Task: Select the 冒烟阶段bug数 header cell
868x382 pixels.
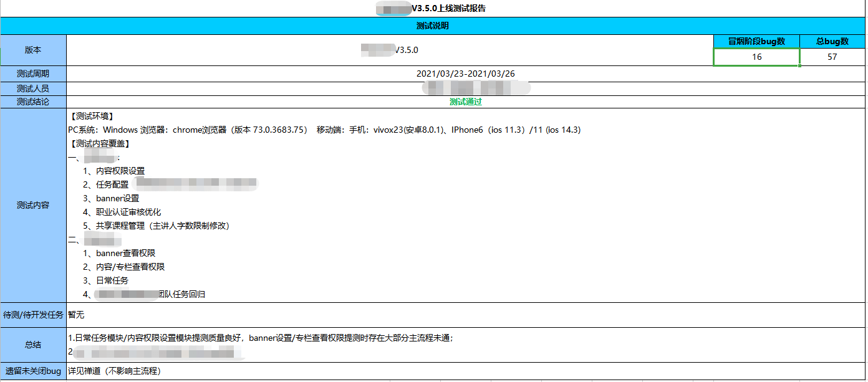Action: coord(756,41)
